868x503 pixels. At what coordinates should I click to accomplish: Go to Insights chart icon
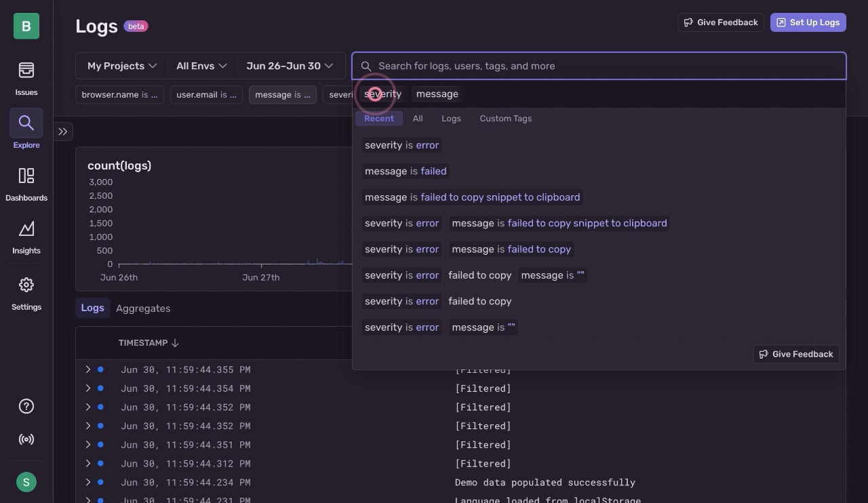pos(26,229)
